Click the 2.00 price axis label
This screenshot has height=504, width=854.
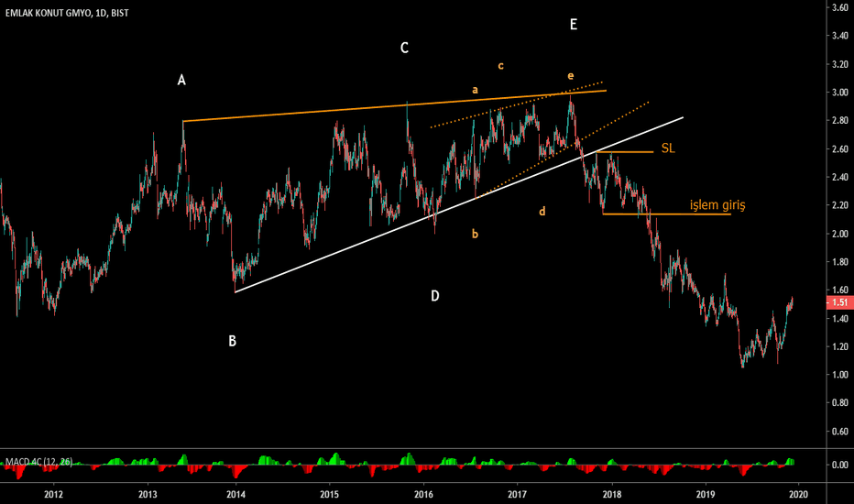[840, 234]
